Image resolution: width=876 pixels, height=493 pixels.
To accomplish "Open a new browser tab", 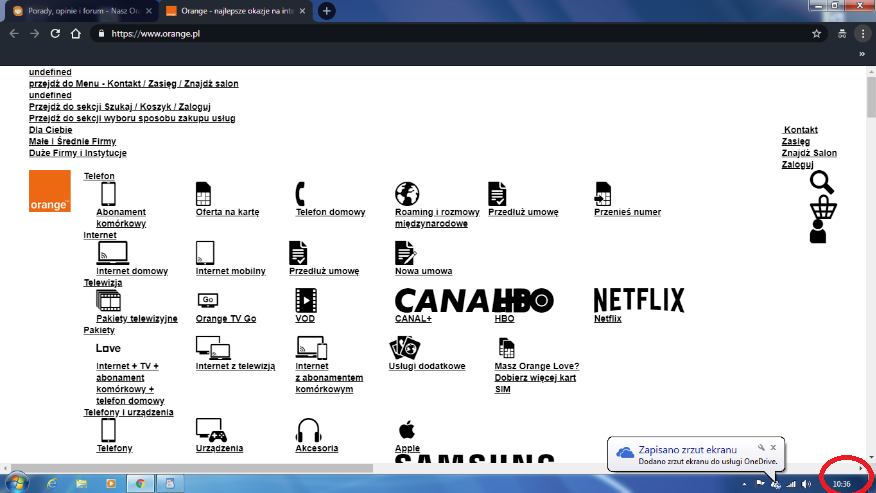I will click(326, 11).
